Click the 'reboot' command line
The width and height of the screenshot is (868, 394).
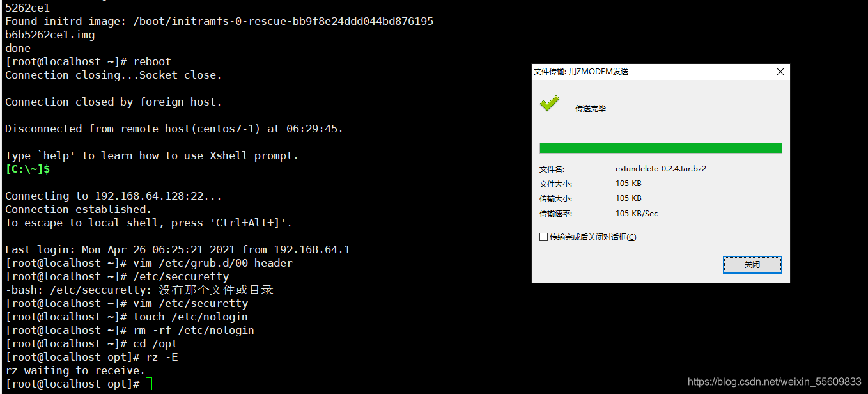(x=88, y=61)
